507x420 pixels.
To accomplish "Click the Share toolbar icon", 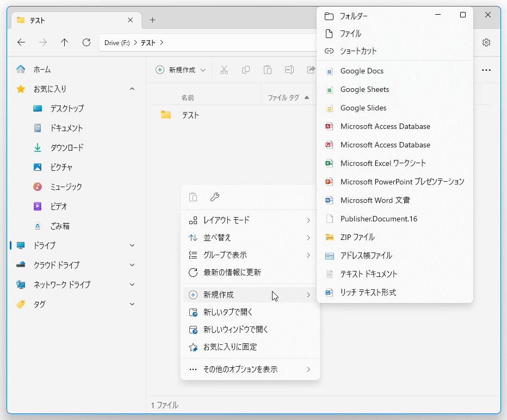I will (311, 70).
